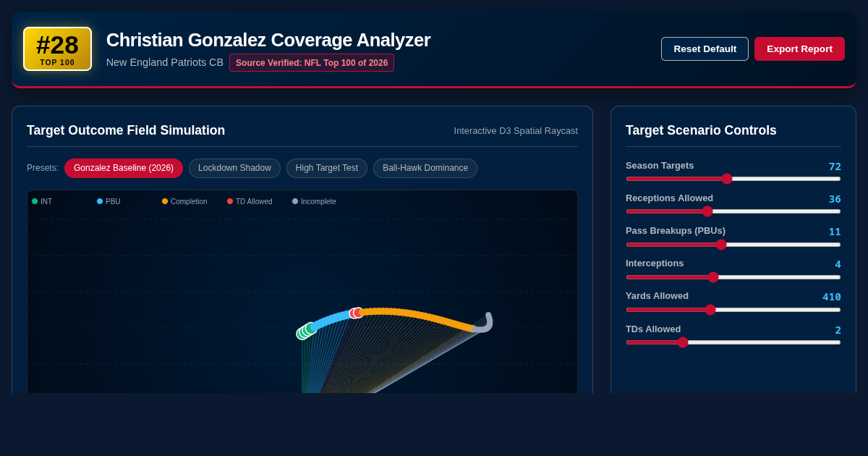Click the #28 Top 100 badge

click(x=57, y=48)
